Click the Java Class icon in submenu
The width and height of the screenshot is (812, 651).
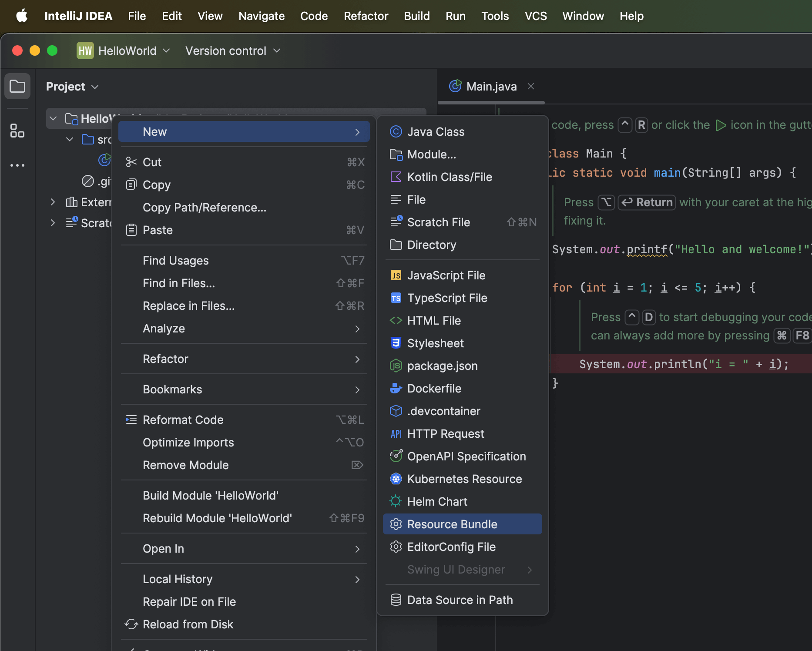pos(396,131)
